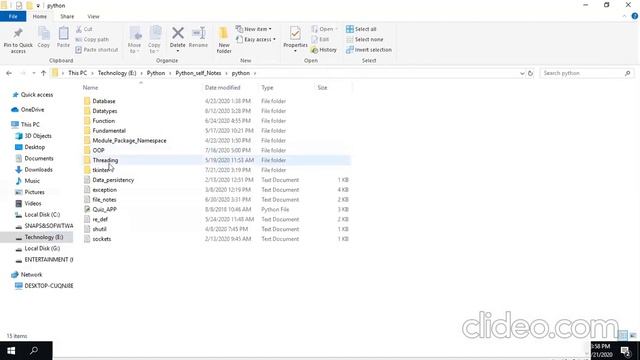Select the Threading folder
This screenshot has height=360, width=640.
click(x=105, y=160)
